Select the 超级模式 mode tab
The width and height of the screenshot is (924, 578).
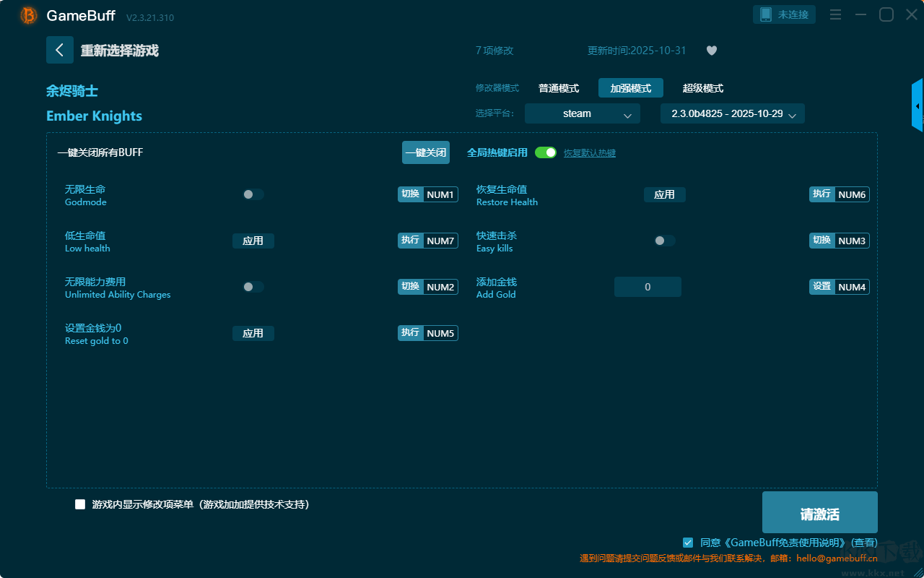pyautogui.click(x=702, y=88)
